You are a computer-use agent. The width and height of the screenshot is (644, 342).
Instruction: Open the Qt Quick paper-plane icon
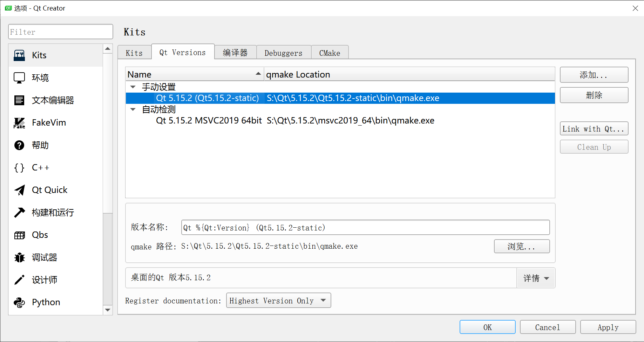point(19,190)
